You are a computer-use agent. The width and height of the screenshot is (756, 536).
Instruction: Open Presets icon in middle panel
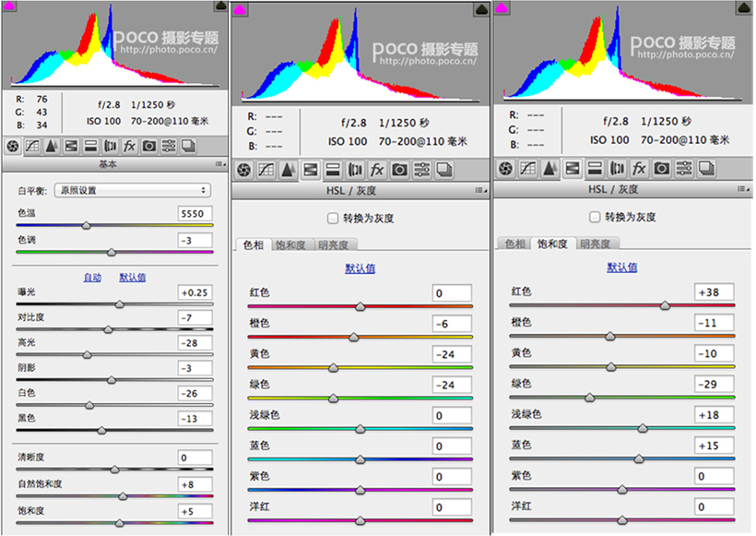click(x=422, y=170)
